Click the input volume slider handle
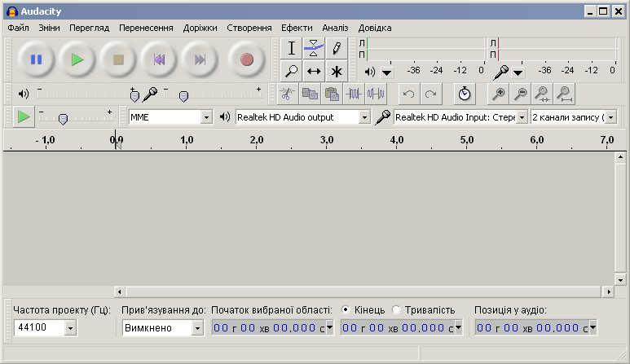The height and width of the screenshot is (364, 630). 183,96
